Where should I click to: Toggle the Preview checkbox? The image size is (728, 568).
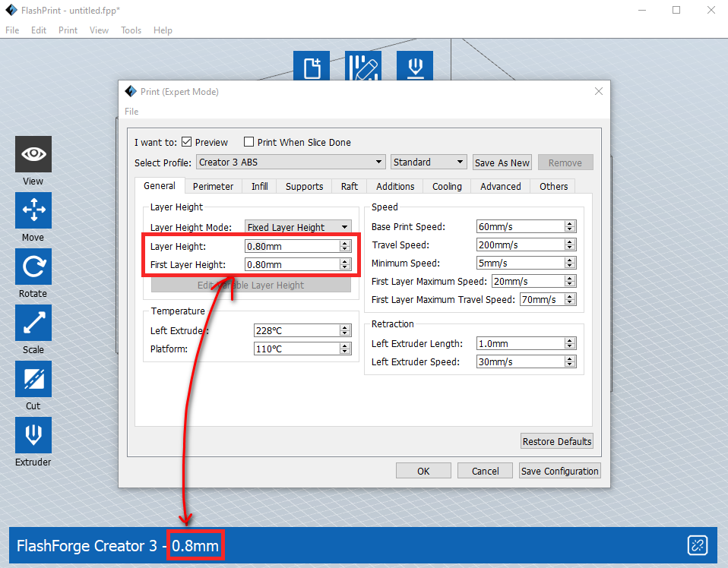pos(187,142)
